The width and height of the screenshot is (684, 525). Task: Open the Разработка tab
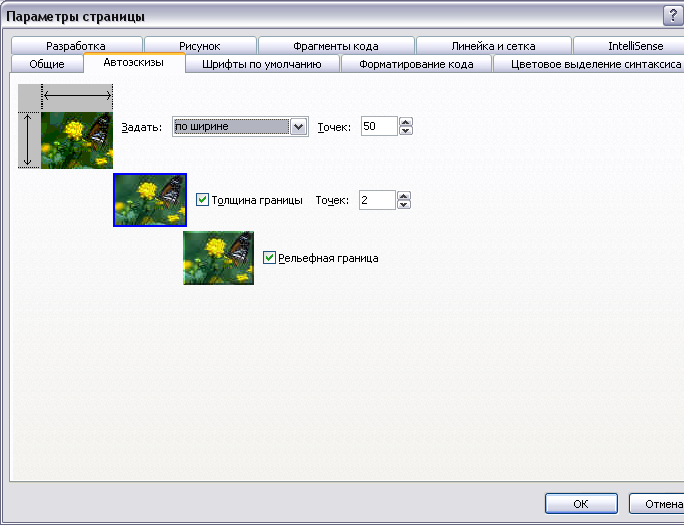[76, 45]
